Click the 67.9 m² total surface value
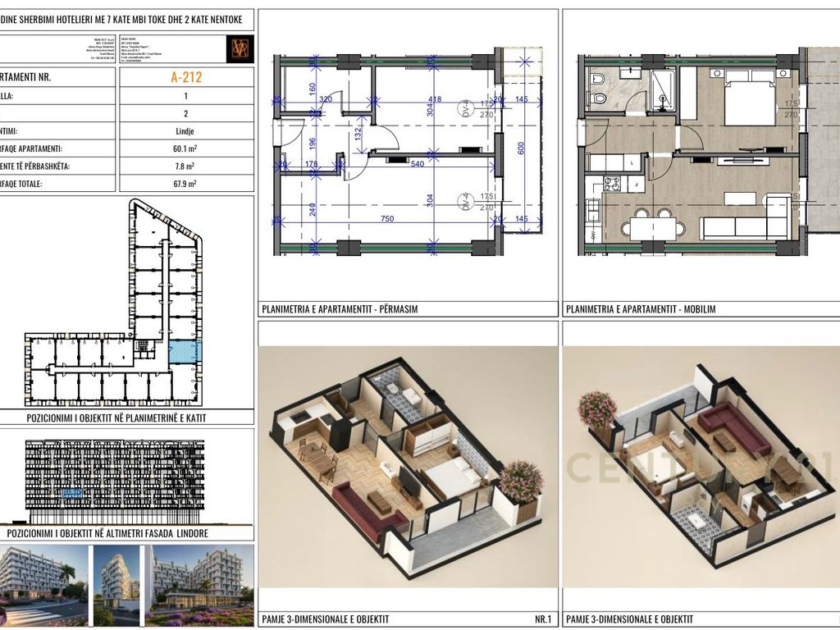 tap(185, 185)
